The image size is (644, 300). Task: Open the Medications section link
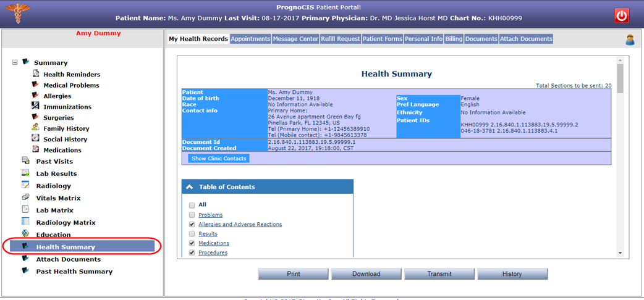[214, 243]
